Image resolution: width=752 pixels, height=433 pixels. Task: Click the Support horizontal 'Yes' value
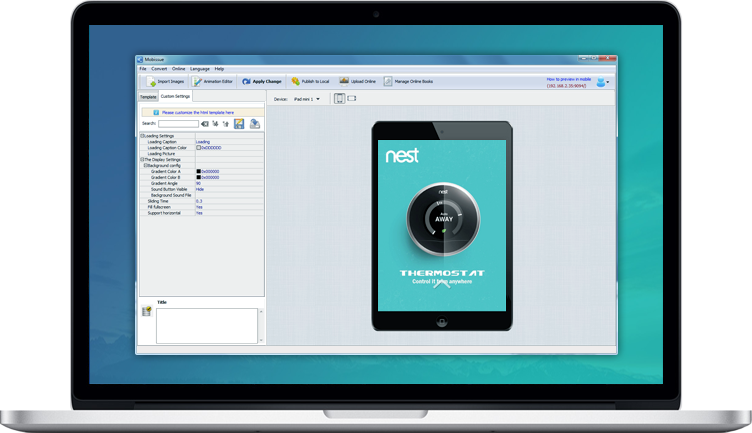click(199, 213)
